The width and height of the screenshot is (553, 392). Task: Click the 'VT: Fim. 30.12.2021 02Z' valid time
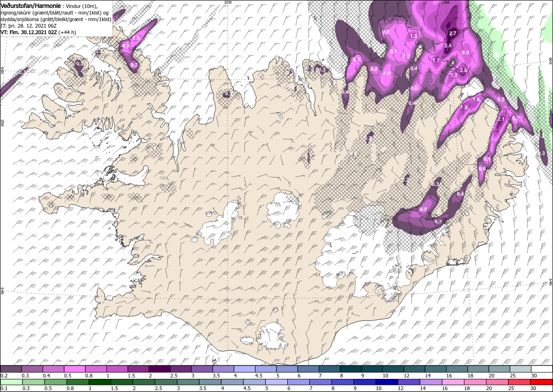tap(30, 32)
